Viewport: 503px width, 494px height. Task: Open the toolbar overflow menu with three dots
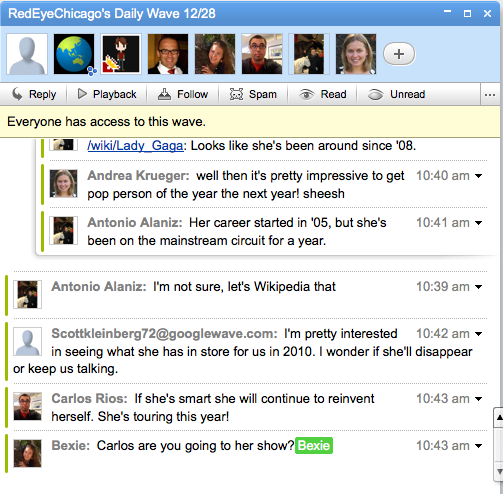[490, 95]
